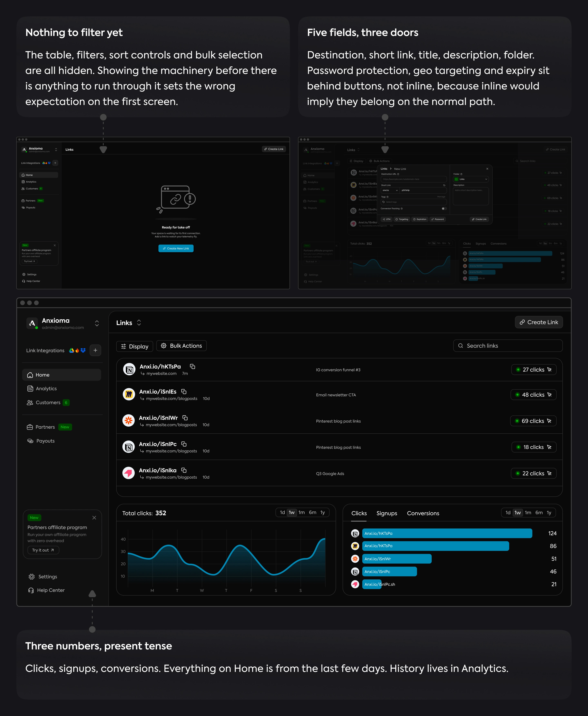Switch to the Signups tab

click(x=387, y=513)
